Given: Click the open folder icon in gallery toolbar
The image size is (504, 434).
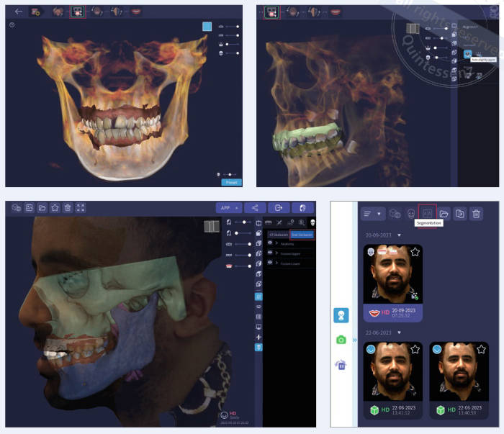Looking at the screenshot, I should coord(444,213).
